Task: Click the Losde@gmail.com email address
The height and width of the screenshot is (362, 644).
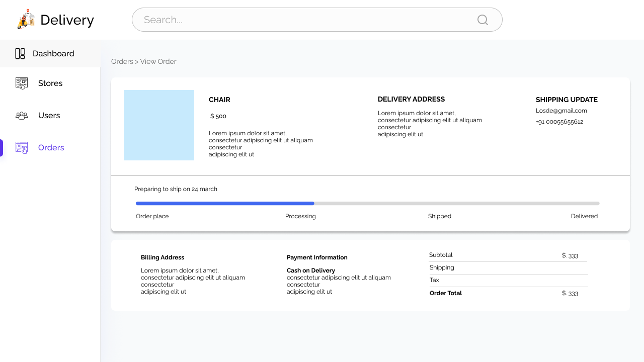Action: (x=561, y=111)
